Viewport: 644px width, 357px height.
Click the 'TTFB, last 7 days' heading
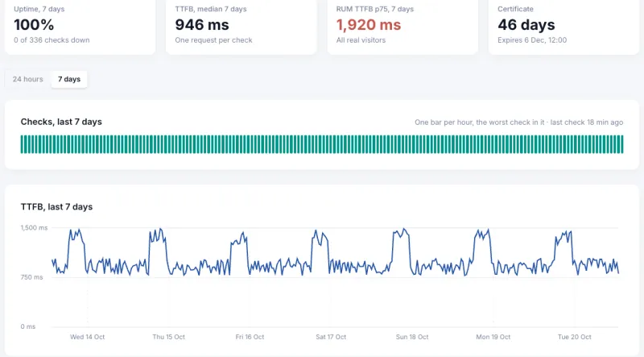[x=56, y=207]
